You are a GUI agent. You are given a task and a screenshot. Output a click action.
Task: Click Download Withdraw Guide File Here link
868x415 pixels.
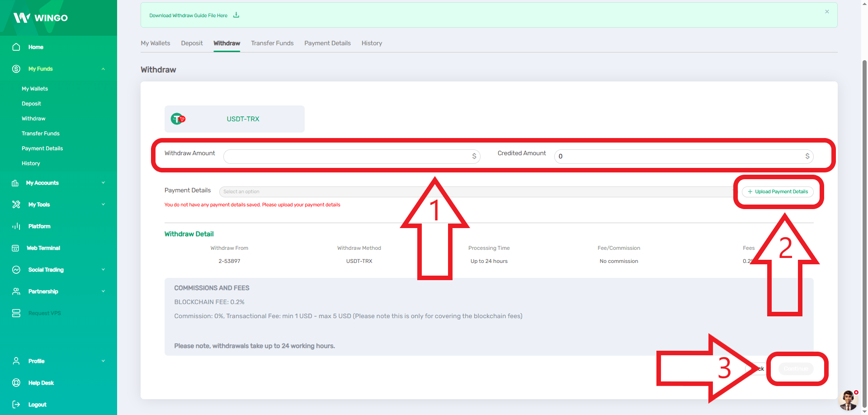point(188,15)
